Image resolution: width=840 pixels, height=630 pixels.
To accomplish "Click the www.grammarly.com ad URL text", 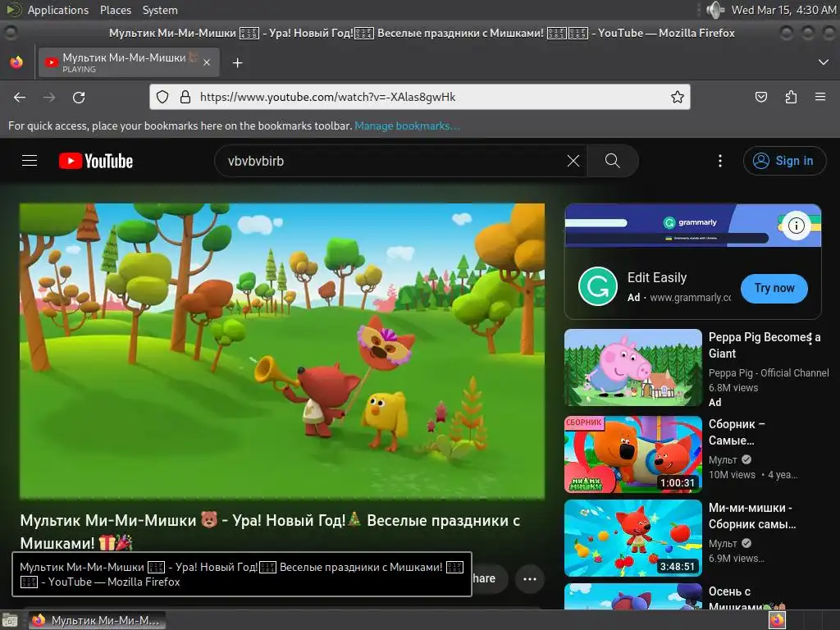I will tap(690, 297).
